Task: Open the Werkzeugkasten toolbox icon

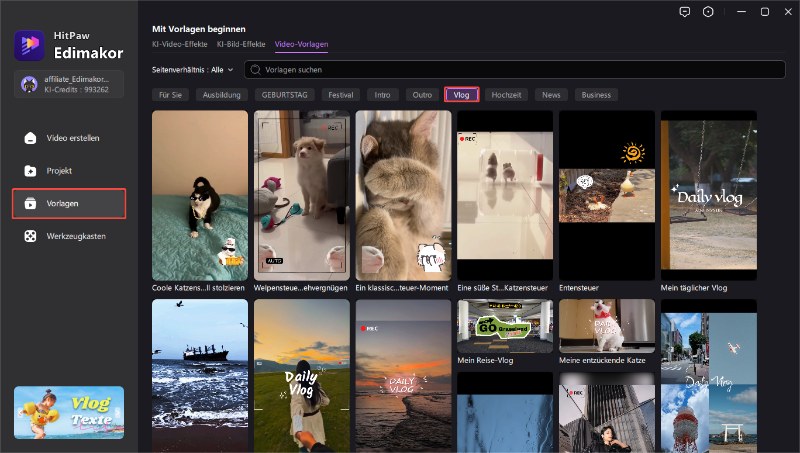Action: 31,236
